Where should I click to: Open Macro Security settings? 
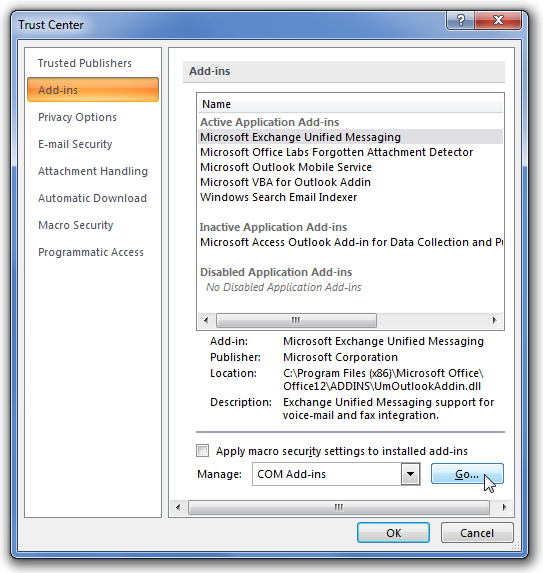click(76, 225)
